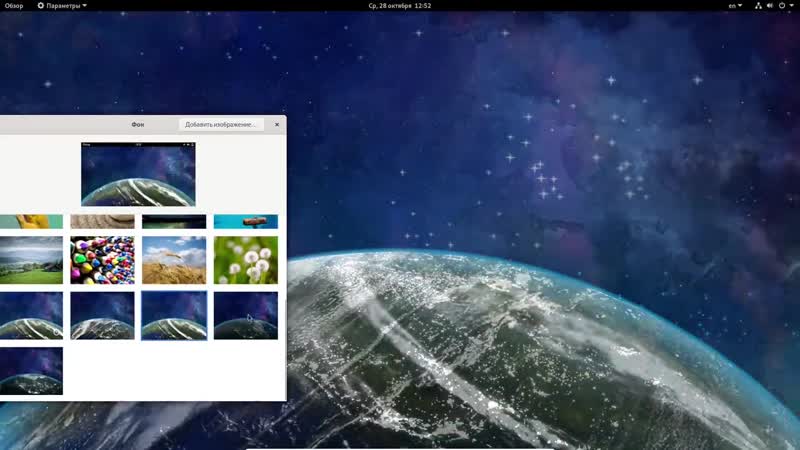Open the Обзор activities overview
Image resolution: width=800 pixels, height=450 pixels.
point(14,6)
